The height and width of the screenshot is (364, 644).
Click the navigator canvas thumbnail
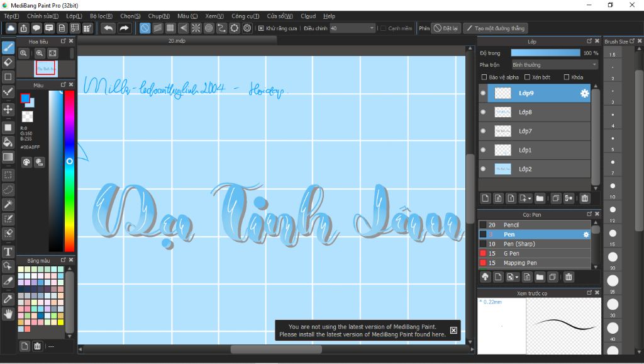[x=45, y=68]
